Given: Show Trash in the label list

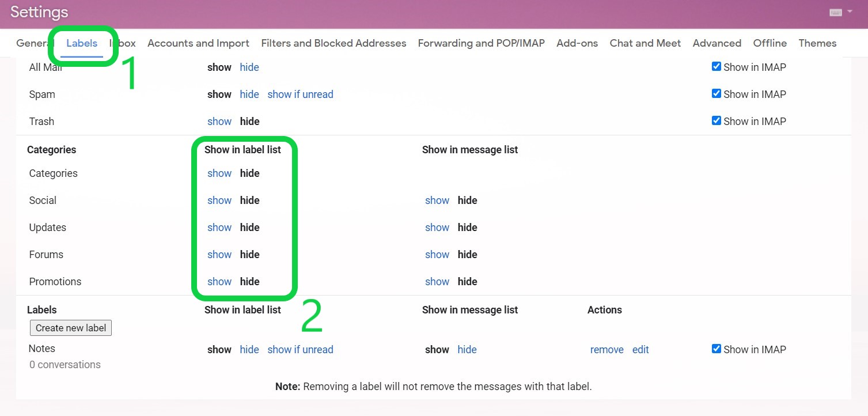Looking at the screenshot, I should click(219, 122).
